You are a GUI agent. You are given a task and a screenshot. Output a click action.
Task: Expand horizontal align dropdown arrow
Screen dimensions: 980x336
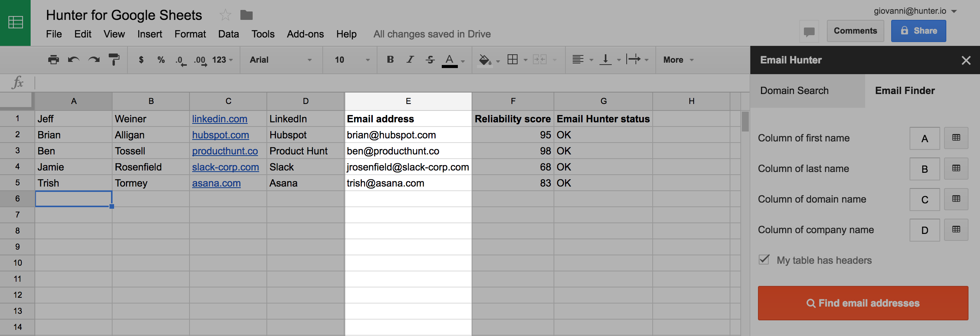click(x=591, y=60)
